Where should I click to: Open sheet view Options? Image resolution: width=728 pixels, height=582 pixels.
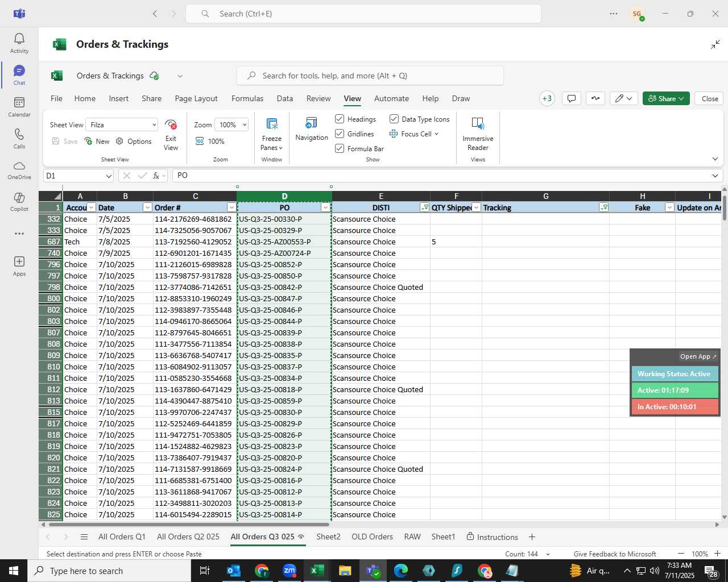pos(134,142)
